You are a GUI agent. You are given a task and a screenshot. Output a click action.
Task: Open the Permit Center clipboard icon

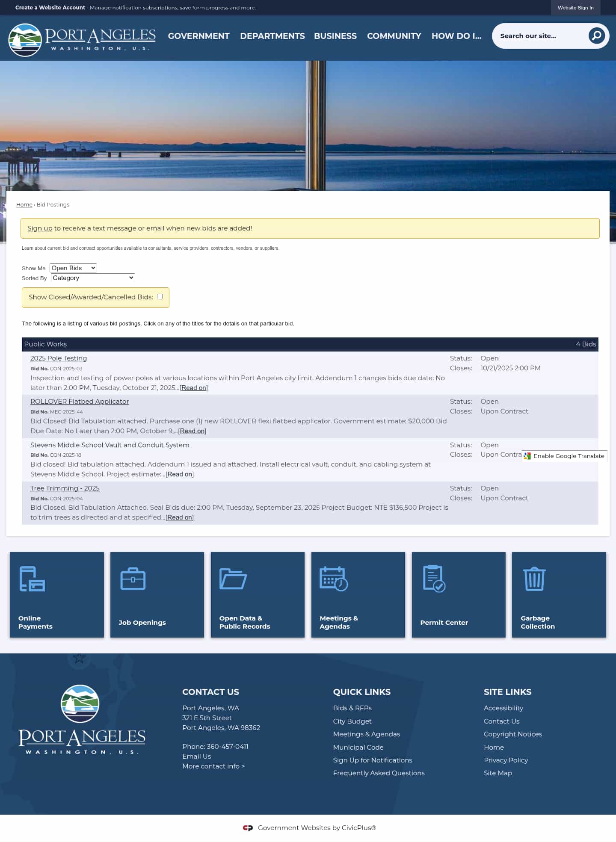(434, 579)
